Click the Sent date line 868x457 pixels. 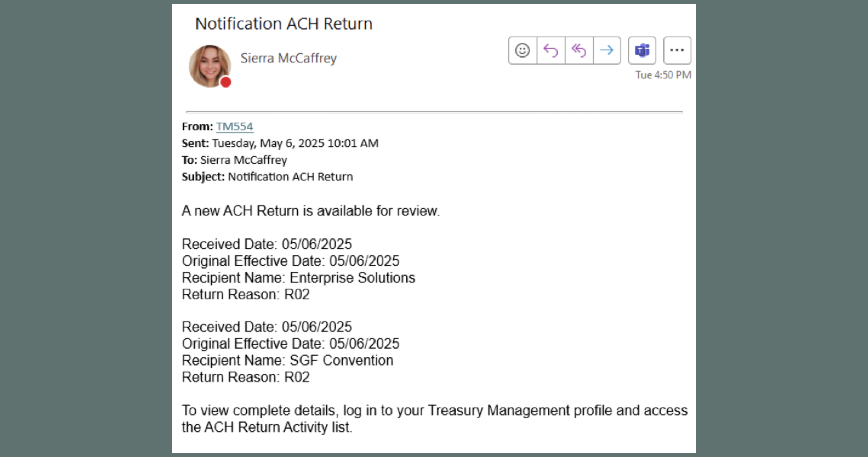point(280,143)
